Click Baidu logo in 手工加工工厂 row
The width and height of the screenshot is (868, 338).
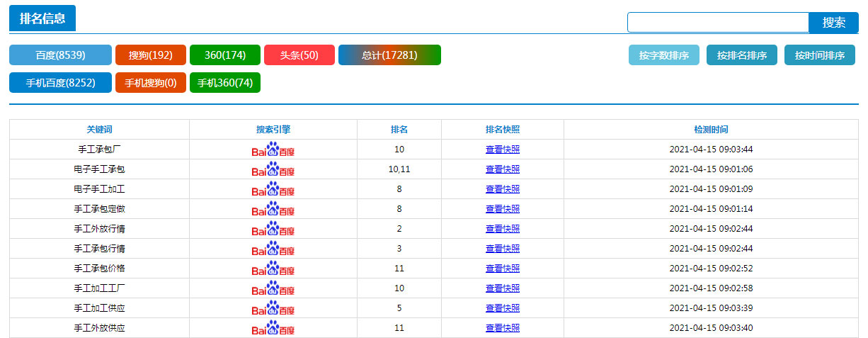[273, 288]
